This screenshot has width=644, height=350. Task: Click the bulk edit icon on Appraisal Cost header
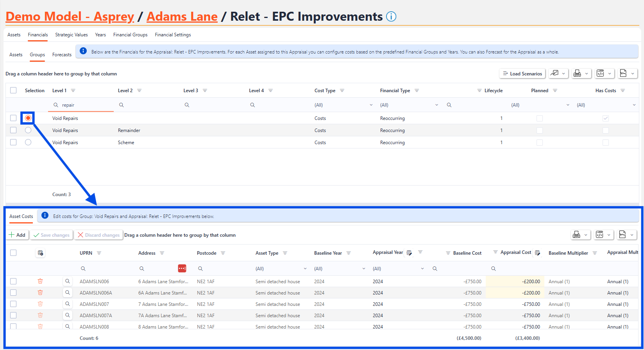(537, 253)
